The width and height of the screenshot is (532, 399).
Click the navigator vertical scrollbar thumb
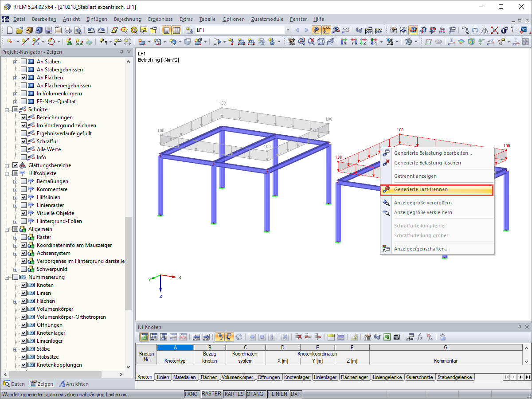point(129,263)
